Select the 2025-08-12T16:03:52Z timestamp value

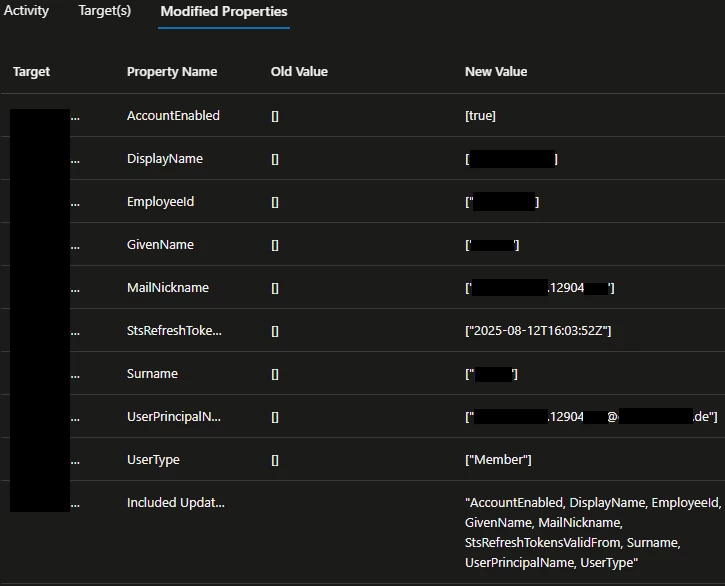coord(538,331)
